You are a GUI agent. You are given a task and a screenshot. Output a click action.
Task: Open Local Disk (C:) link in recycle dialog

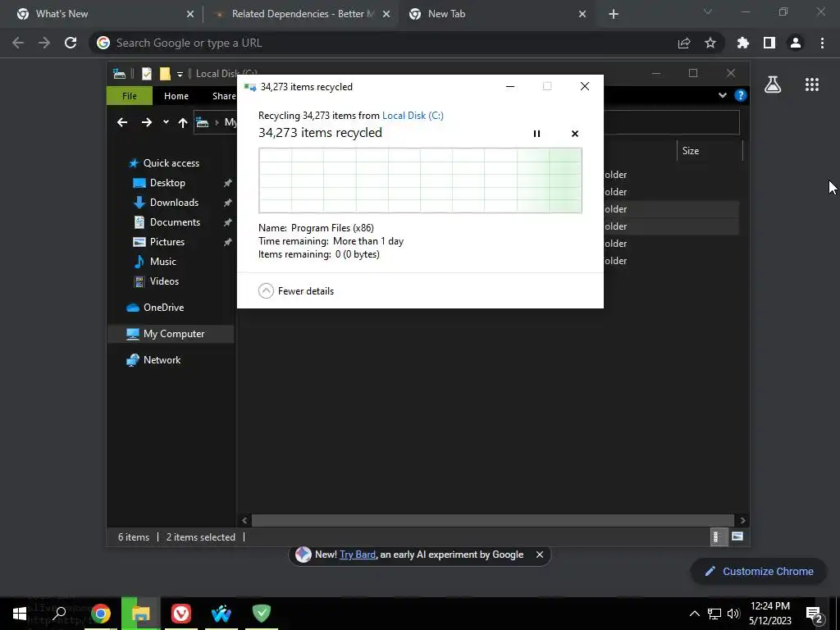pos(413,116)
